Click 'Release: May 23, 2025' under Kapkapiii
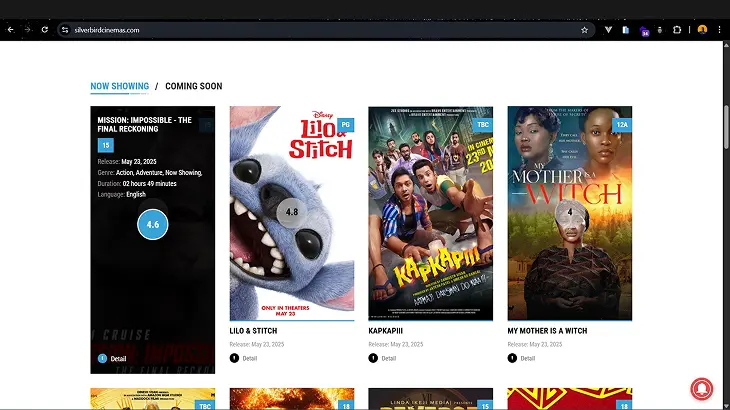 (396, 344)
